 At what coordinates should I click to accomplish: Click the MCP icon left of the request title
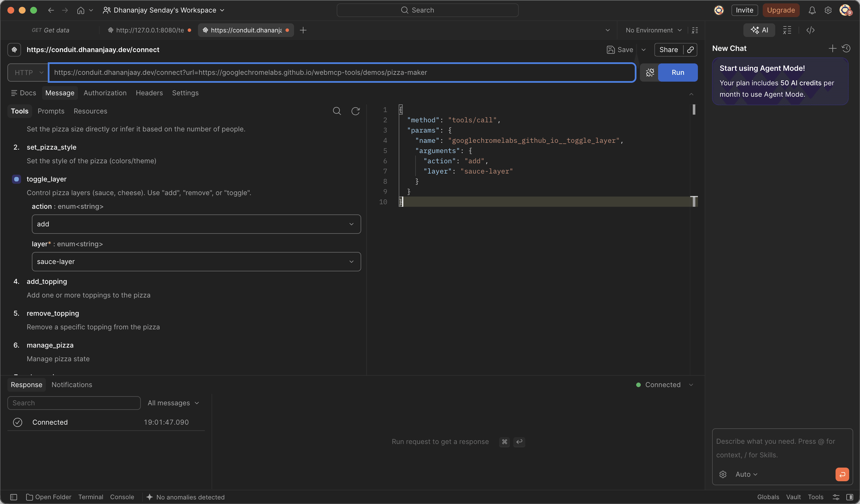pyautogui.click(x=14, y=50)
